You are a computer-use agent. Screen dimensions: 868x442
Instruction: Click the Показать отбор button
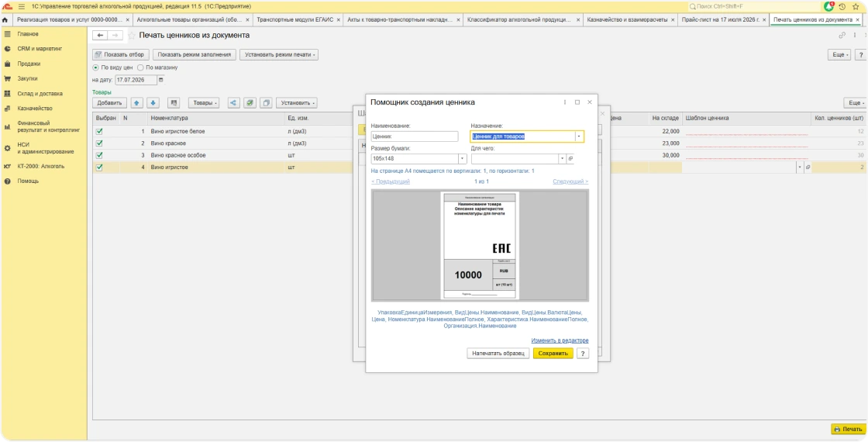click(x=121, y=55)
